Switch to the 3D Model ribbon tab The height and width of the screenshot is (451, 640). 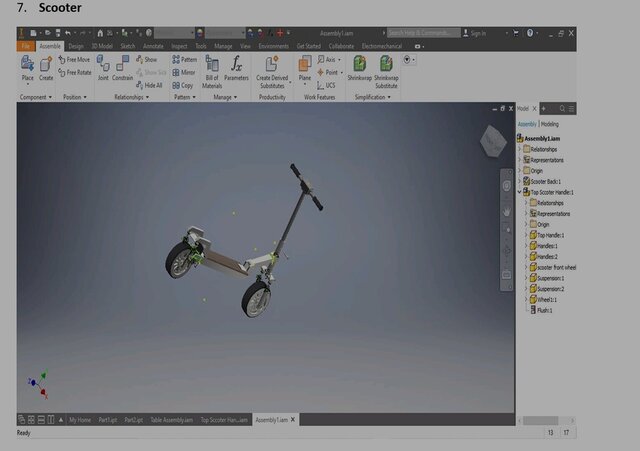pyautogui.click(x=102, y=46)
